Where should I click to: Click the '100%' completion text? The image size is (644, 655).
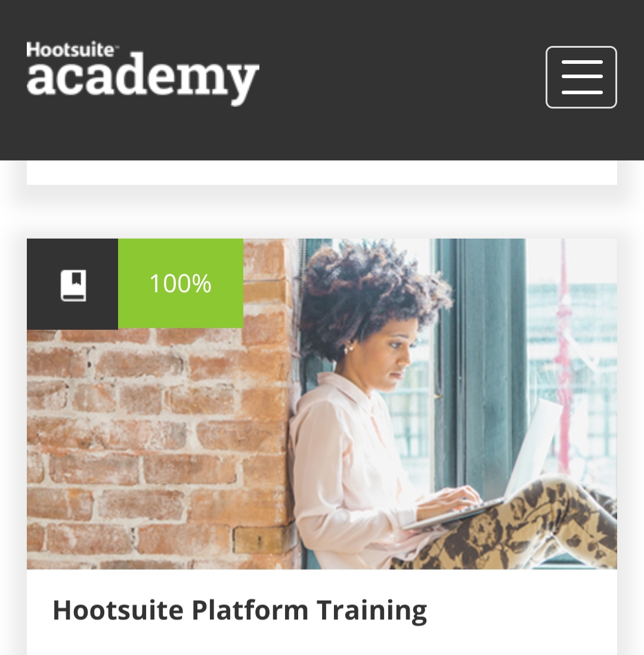tap(181, 283)
